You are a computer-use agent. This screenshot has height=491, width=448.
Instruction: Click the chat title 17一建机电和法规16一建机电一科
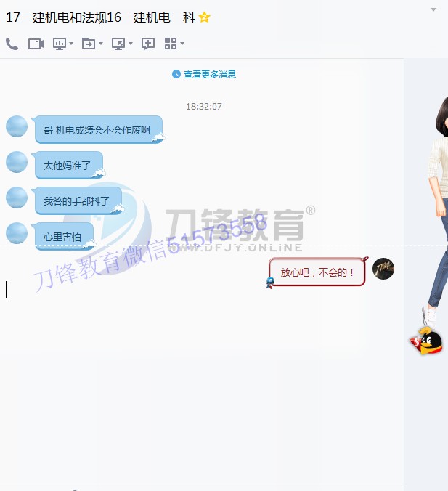(x=100, y=17)
